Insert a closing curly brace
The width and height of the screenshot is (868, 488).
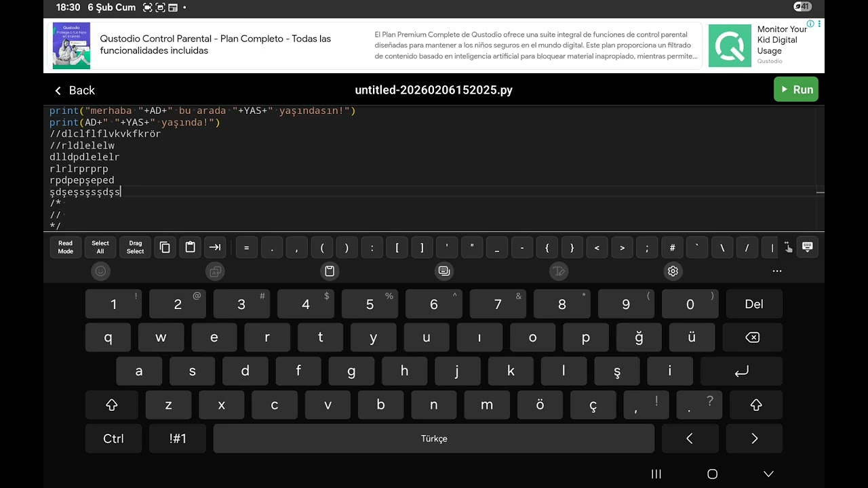coord(572,248)
